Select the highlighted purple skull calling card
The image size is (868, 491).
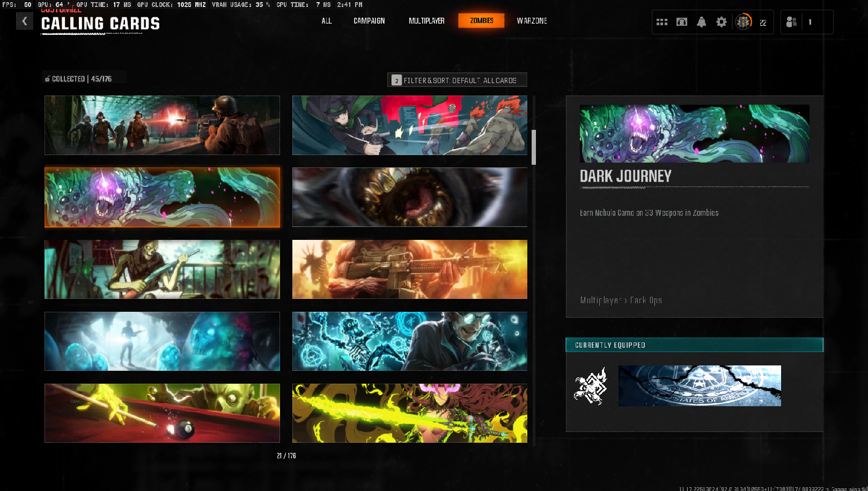coord(162,197)
